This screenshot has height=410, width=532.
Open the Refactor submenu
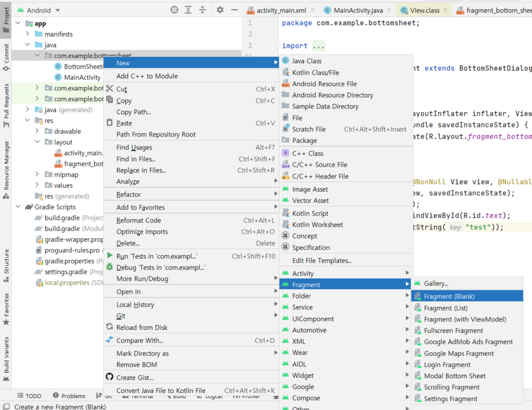[x=191, y=194]
